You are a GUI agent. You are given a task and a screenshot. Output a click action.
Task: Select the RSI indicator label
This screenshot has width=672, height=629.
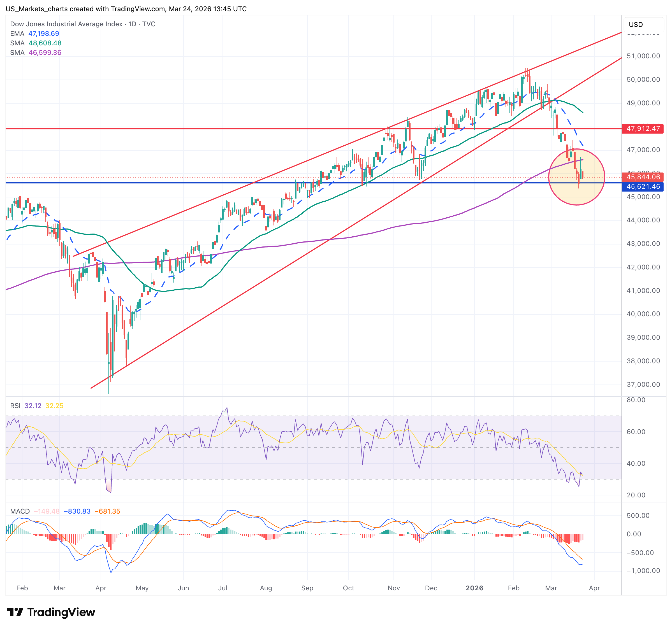click(15, 405)
